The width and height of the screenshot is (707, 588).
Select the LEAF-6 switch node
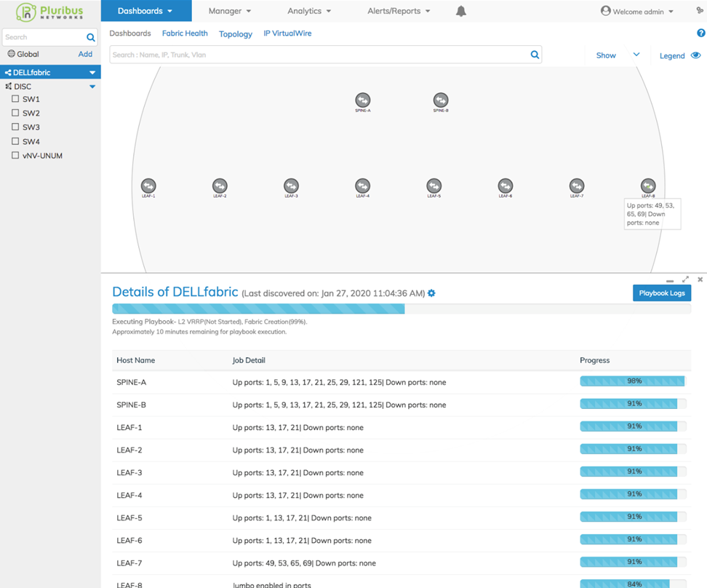506,186
